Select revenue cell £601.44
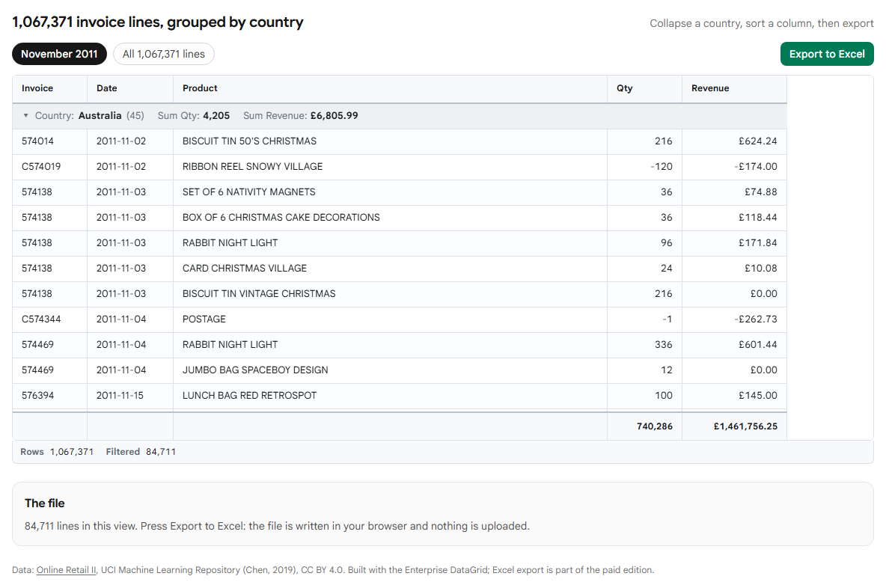Screen dimensions: 886x588 [734, 345]
